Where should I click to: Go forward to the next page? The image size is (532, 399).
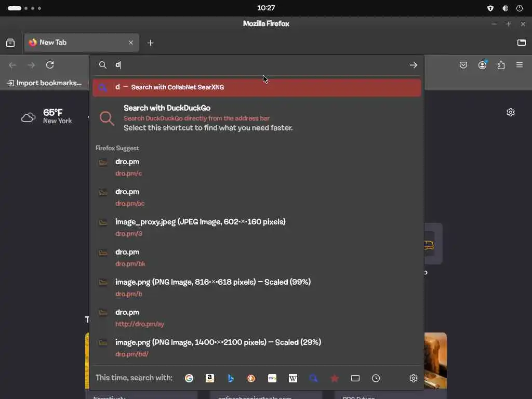click(31, 65)
